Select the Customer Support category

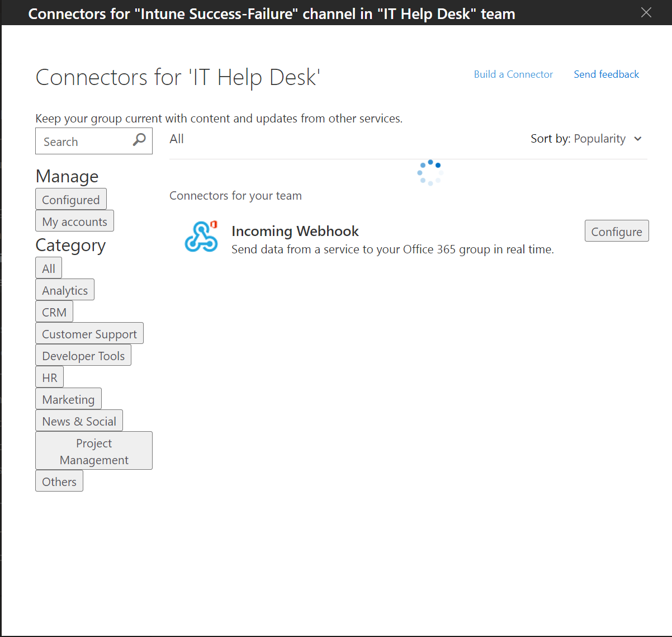pos(89,333)
